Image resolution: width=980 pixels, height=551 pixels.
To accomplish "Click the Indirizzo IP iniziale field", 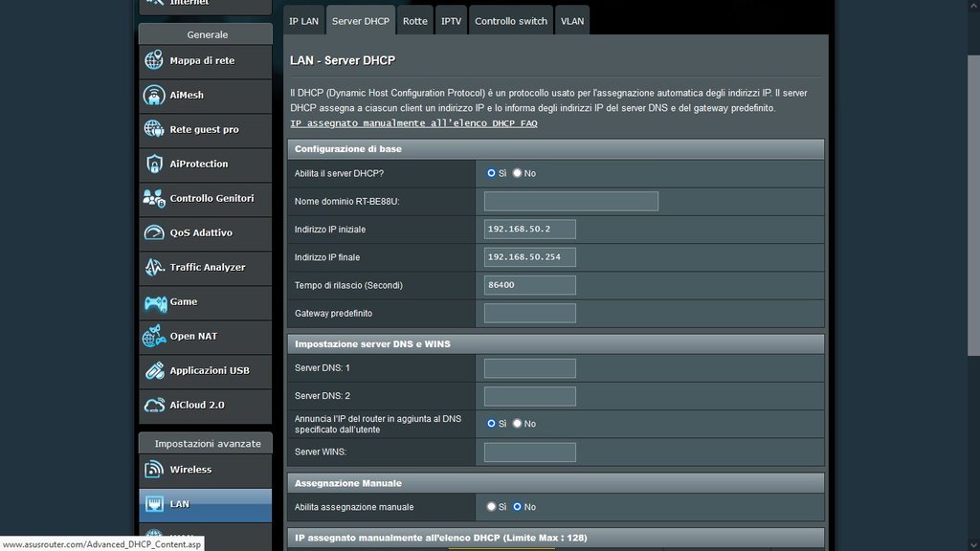I will click(x=529, y=230).
